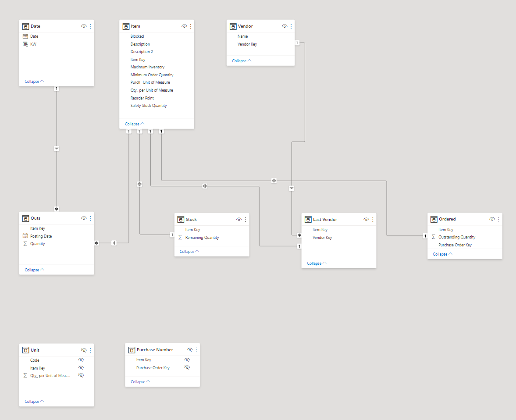Collapse the Vendor table card
This screenshot has height=420, width=516.
(x=242, y=61)
